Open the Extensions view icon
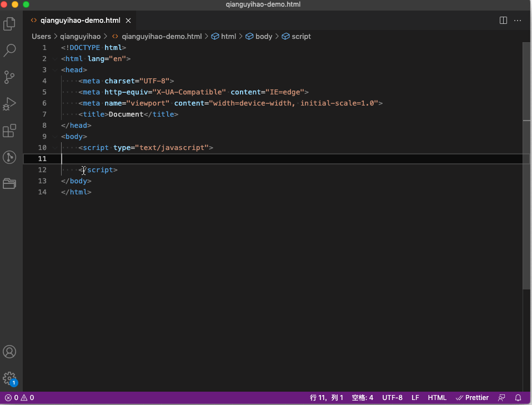This screenshot has width=532, height=405. tap(9, 131)
